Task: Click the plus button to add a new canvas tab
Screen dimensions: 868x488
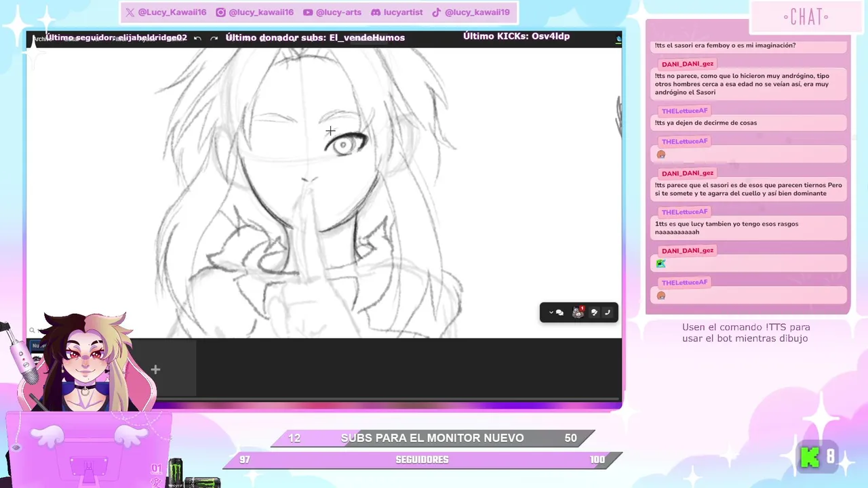Action: coord(155,369)
